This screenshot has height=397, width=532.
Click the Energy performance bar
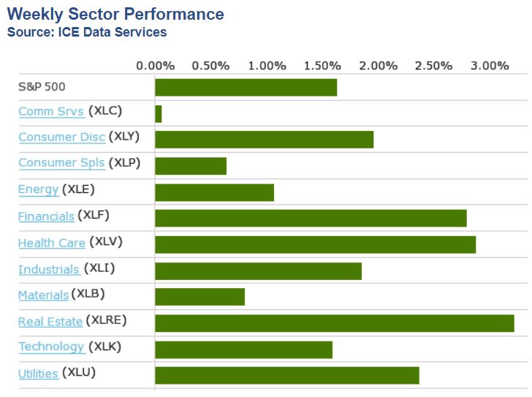[214, 192]
